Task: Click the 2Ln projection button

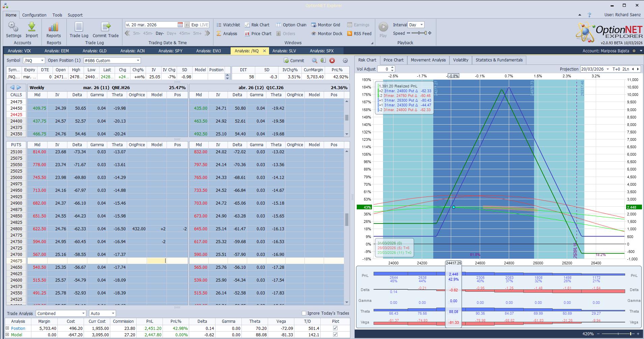Action: coord(626,69)
